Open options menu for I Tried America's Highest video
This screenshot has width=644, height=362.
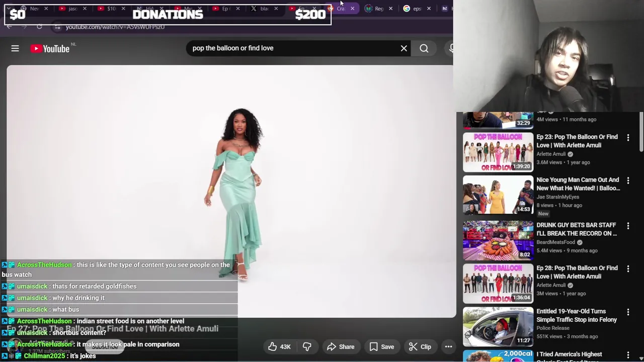pyautogui.click(x=628, y=355)
